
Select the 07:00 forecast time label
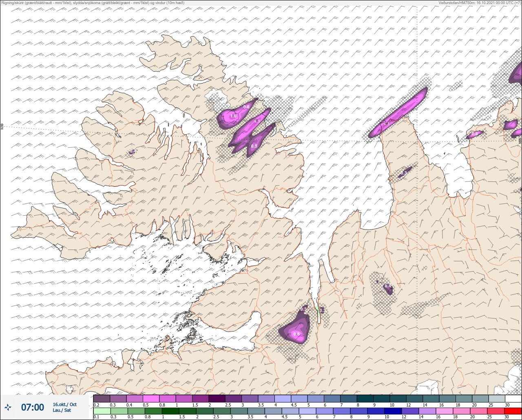click(32, 407)
